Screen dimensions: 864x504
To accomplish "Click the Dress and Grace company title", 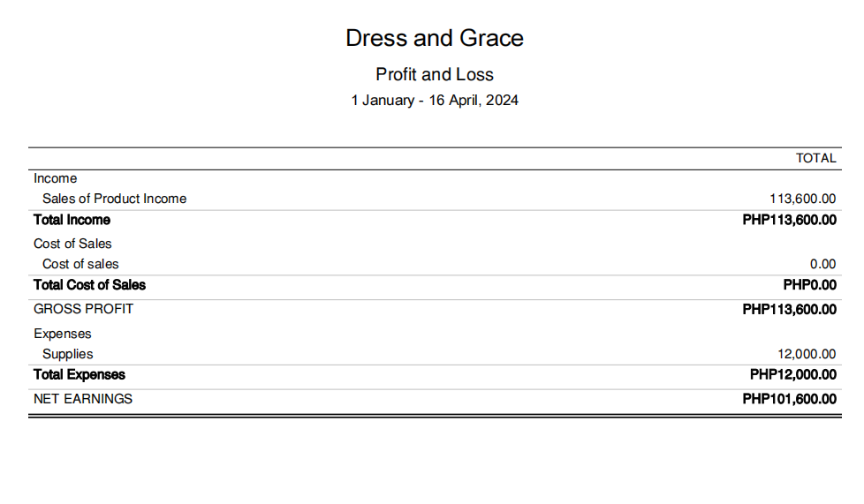I will click(434, 38).
